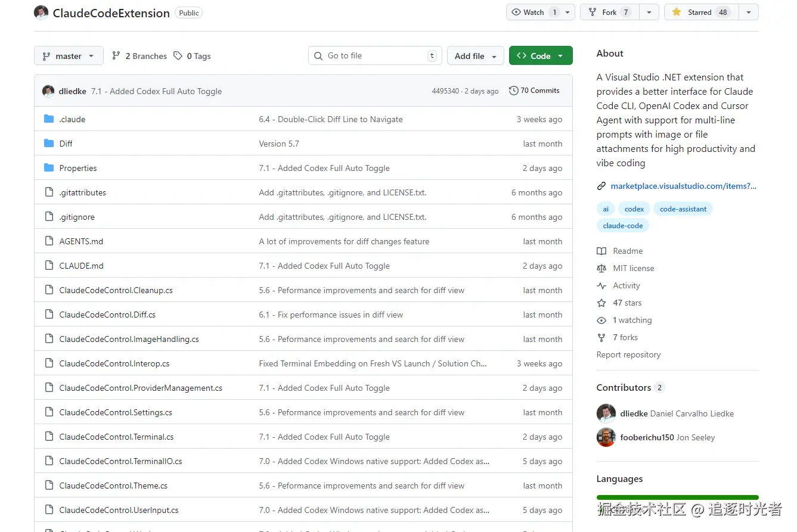The image size is (797, 532).
Task: Open the marketplace.visualstudio.com link
Action: [x=683, y=186]
